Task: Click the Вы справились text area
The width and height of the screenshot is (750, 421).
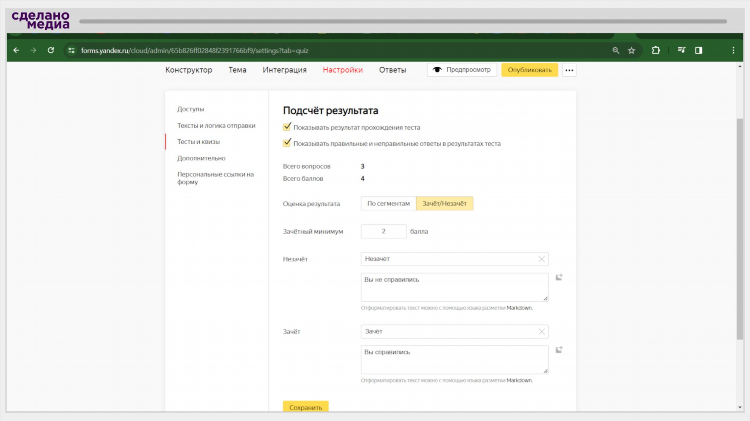Action: pos(454,359)
